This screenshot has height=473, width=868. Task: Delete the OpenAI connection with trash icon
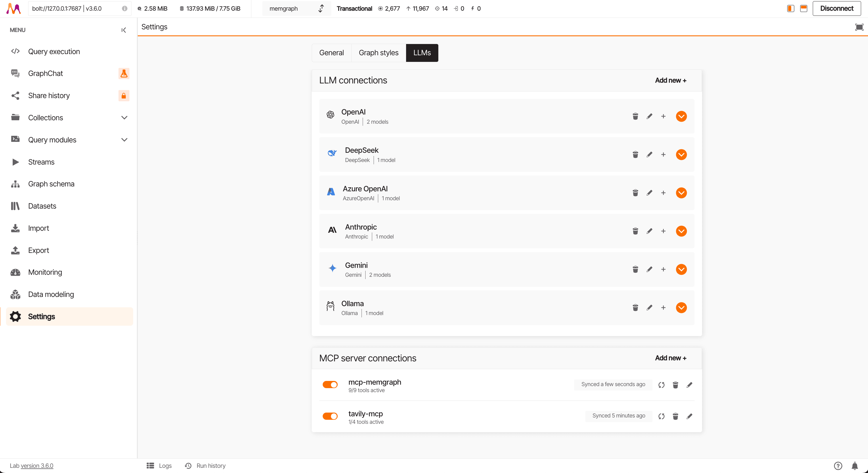tap(635, 116)
